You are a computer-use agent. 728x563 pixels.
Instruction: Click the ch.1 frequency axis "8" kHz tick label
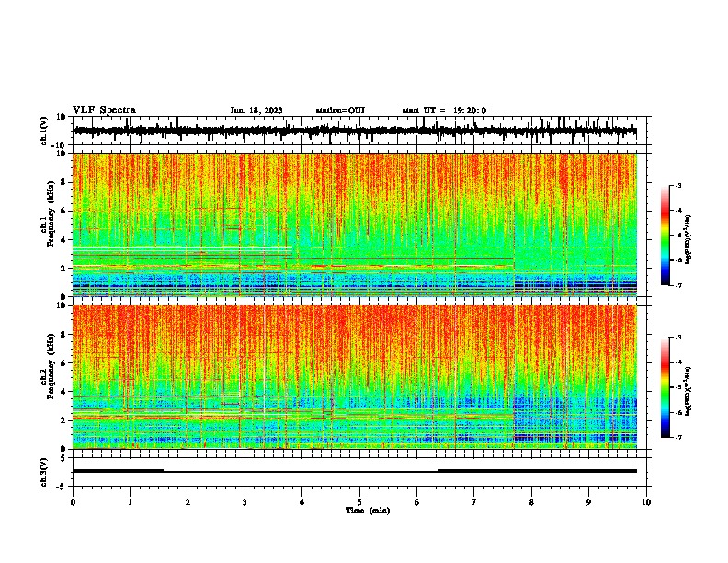pyautogui.click(x=63, y=182)
